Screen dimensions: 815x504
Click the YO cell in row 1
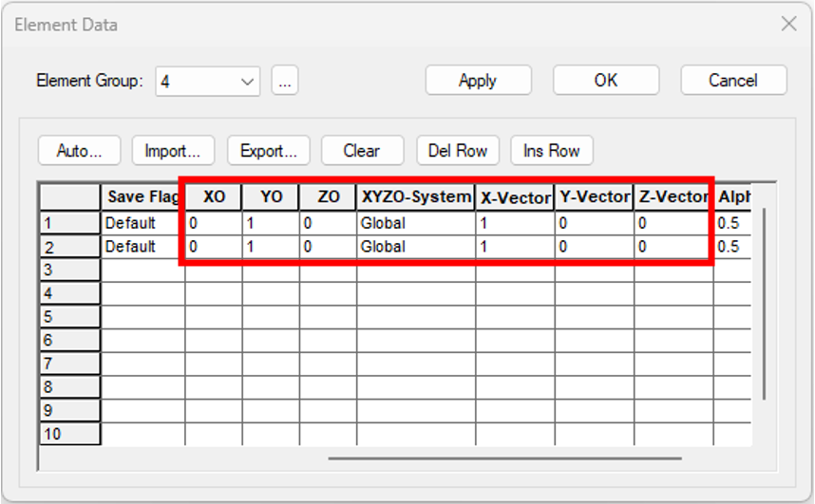[x=271, y=223]
